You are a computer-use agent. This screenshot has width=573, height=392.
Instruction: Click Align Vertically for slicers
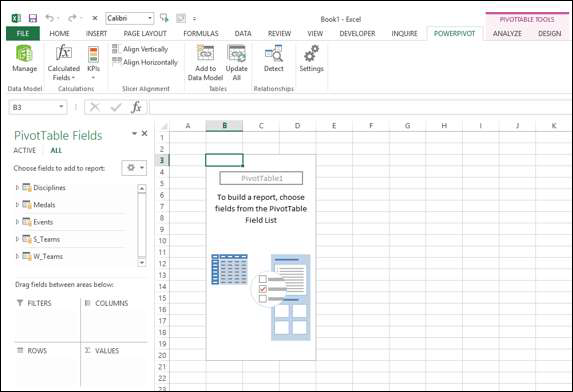tap(140, 49)
